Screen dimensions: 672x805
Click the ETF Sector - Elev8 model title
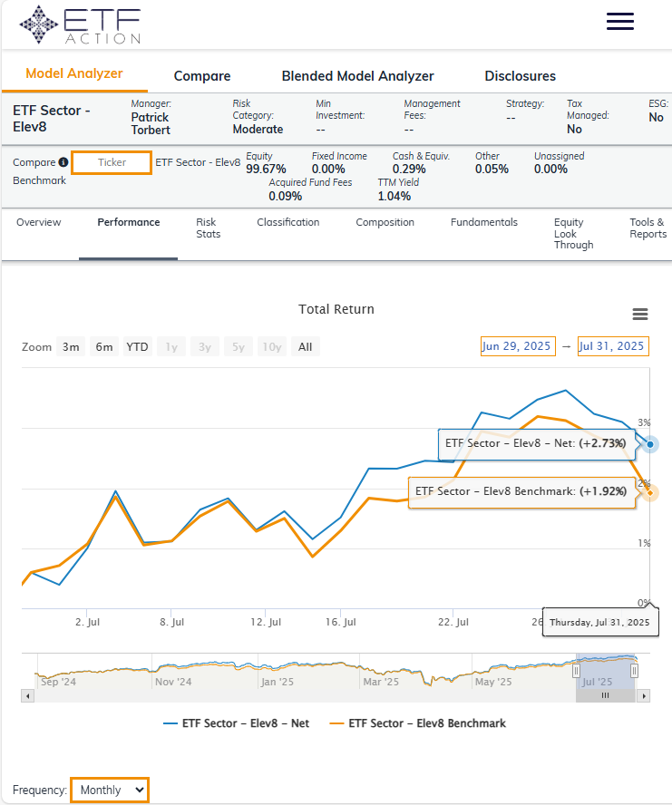pyautogui.click(x=52, y=119)
